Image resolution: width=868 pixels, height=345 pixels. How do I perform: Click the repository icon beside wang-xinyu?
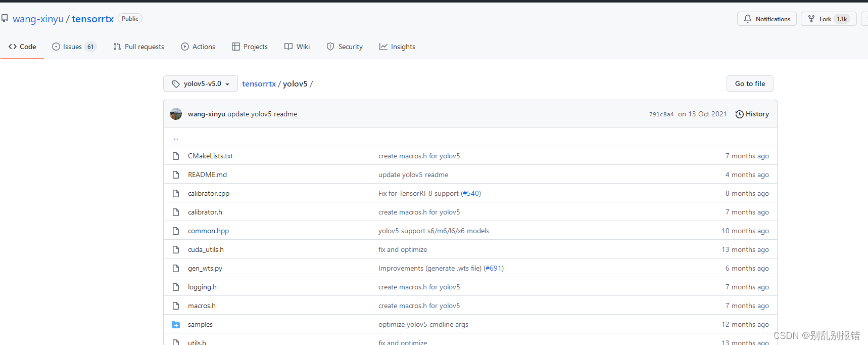pyautogui.click(x=5, y=19)
